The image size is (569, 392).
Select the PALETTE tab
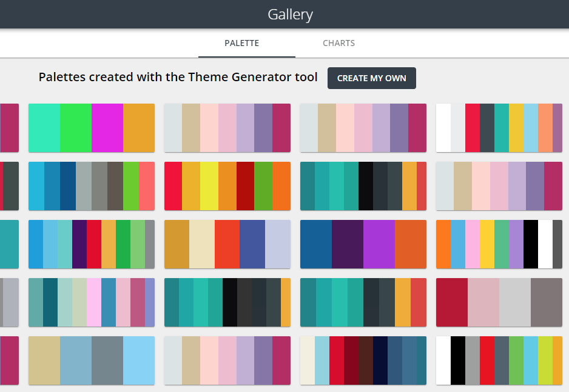pos(241,43)
